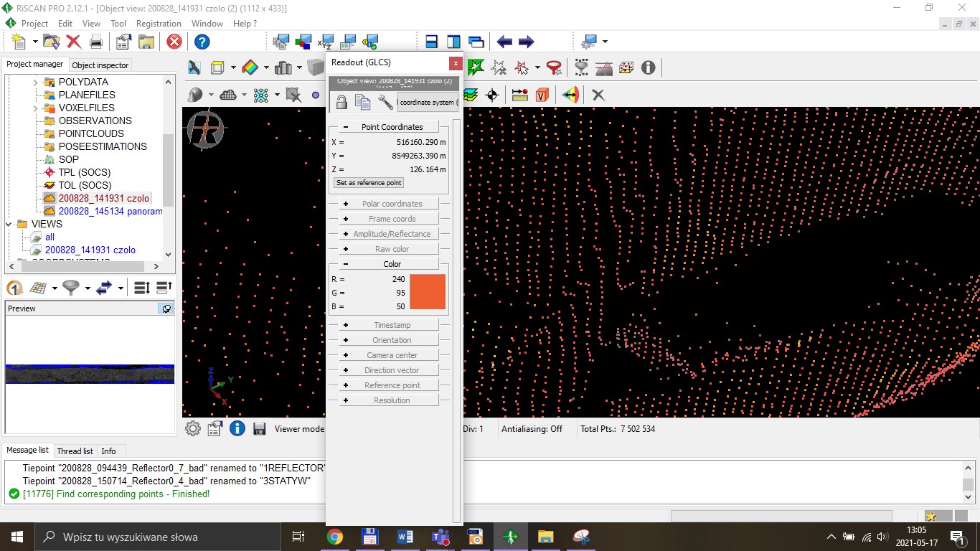Expand the Polar coordinates section
980x551 pixels.
pos(346,204)
